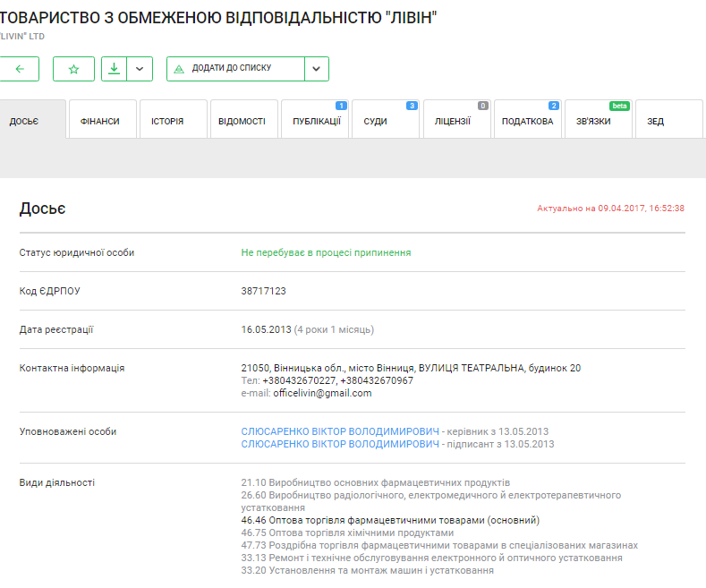Viewport: 706px width, 588px height.
Task: Expand the 'Додати до списку' dropdown arrow
Action: (317, 69)
